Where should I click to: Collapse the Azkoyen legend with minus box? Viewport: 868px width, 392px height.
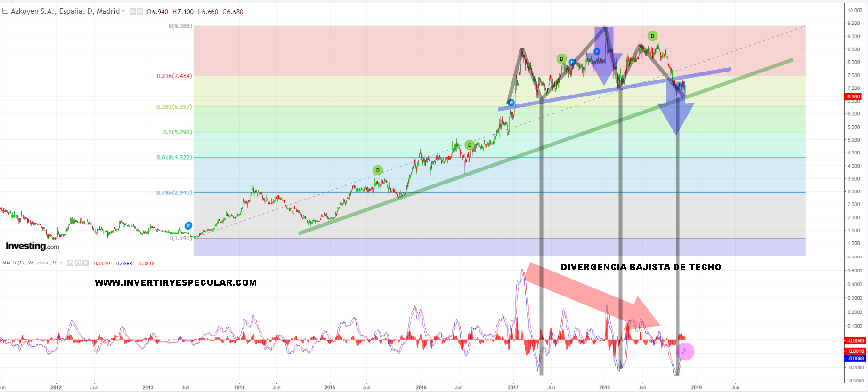[x=5, y=11]
